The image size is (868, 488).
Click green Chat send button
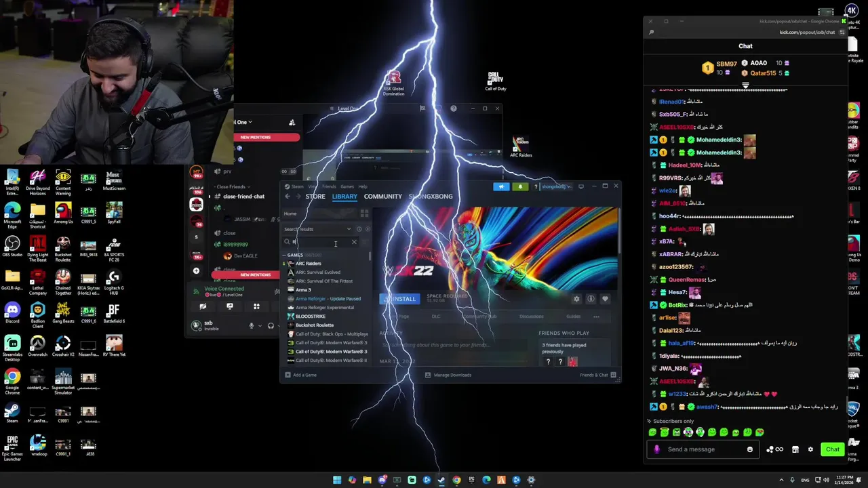coord(832,449)
